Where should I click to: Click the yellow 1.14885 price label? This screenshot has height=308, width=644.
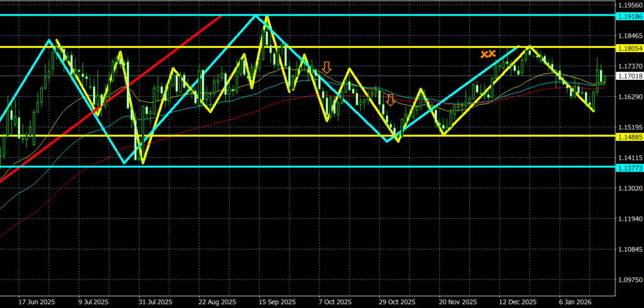[x=629, y=136]
